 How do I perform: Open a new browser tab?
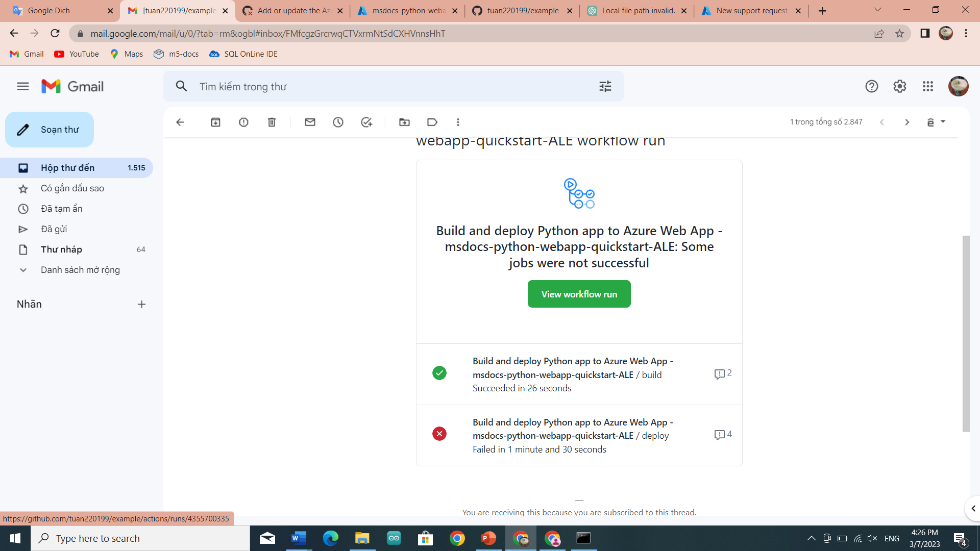click(822, 11)
